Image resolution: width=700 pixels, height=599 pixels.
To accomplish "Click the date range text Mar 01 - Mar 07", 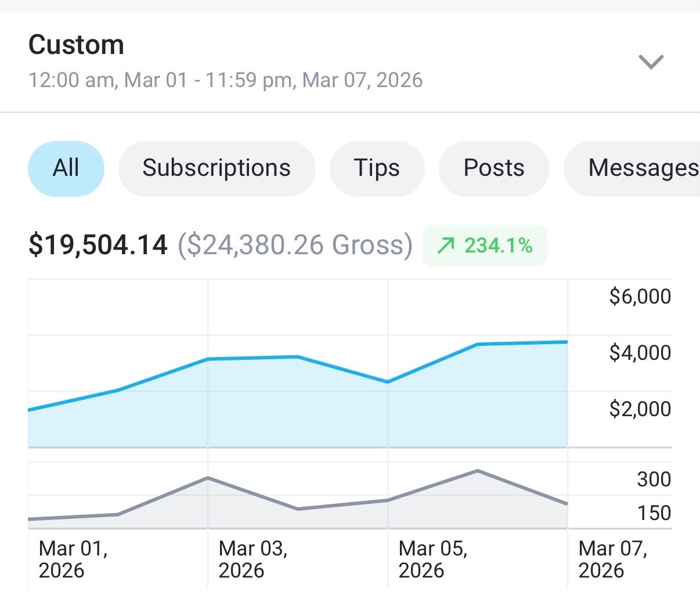I will [x=225, y=80].
